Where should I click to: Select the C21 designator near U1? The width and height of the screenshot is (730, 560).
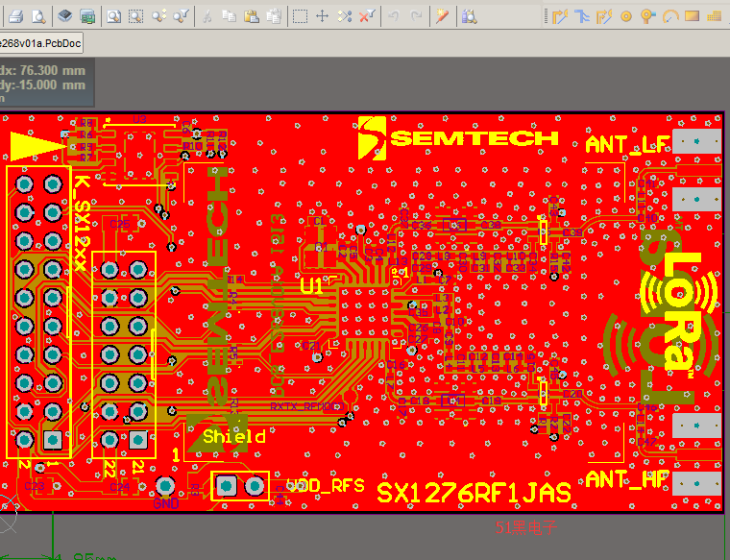pyautogui.click(x=311, y=346)
